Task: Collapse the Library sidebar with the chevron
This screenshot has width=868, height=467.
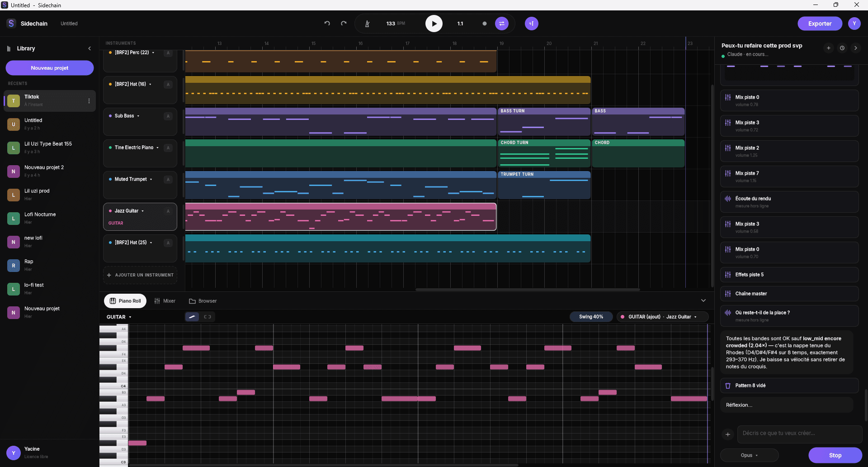Action: 90,48
